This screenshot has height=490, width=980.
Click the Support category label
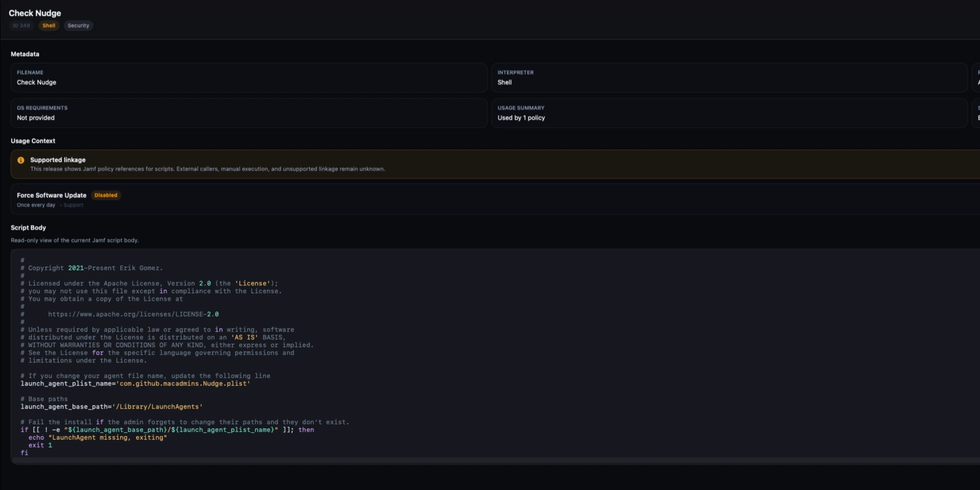(x=73, y=205)
